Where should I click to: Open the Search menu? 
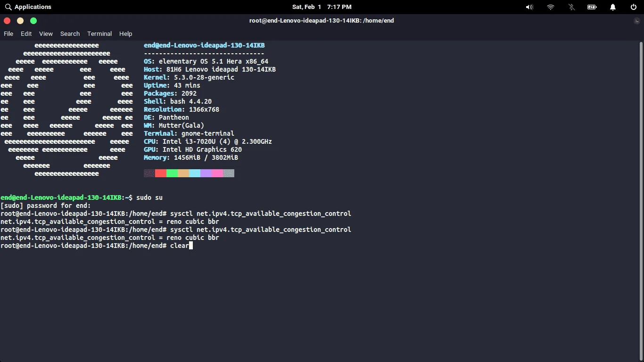click(70, 34)
